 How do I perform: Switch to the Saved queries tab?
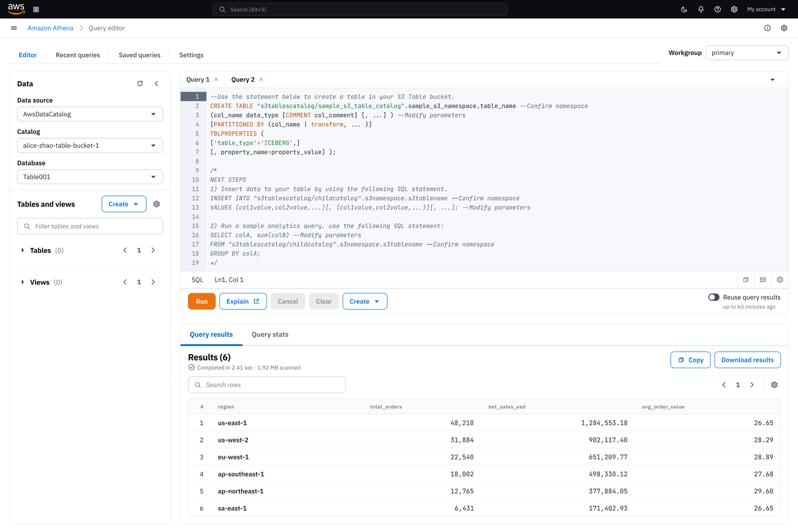(140, 55)
